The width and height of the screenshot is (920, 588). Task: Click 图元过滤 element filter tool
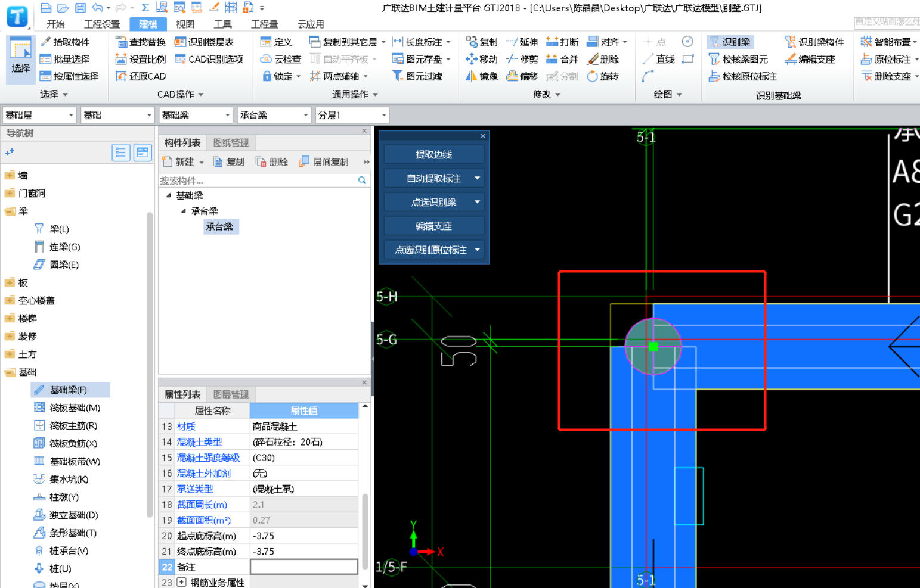tap(417, 76)
